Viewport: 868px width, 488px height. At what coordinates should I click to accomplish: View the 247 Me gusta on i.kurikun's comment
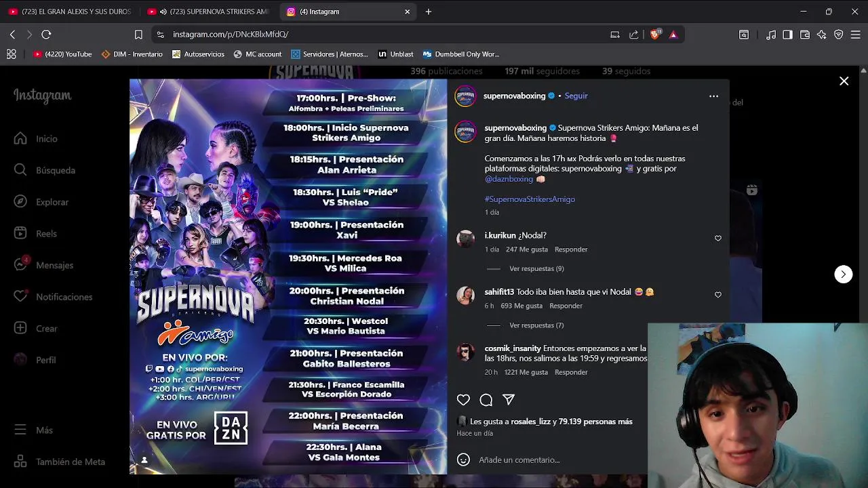click(x=527, y=249)
